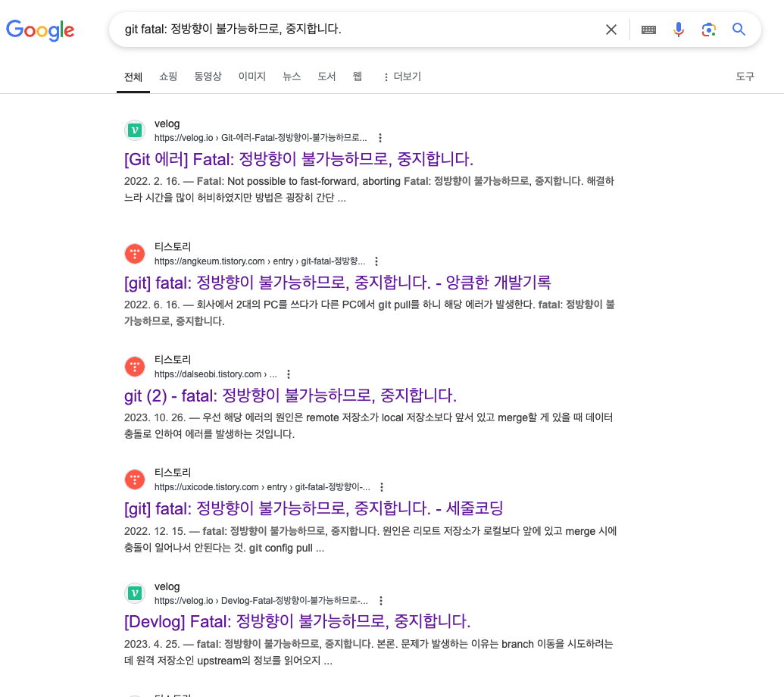Clear the search query with the X button

coord(611,29)
